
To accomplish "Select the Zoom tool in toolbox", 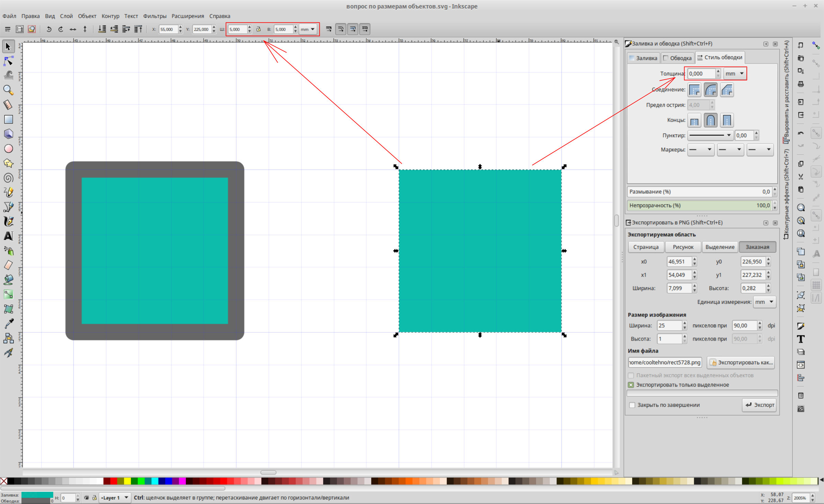I will [x=8, y=90].
